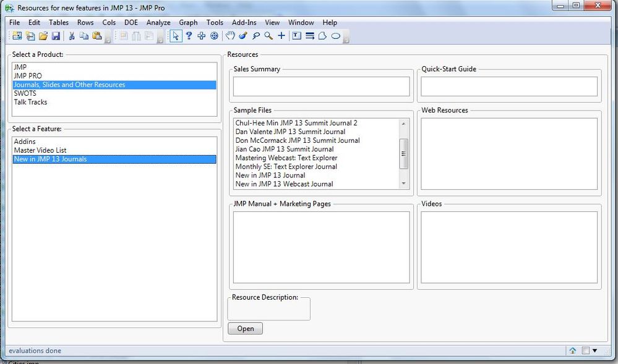Select the Selection cross tool
This screenshot has height=364, width=618.
[x=202, y=36]
